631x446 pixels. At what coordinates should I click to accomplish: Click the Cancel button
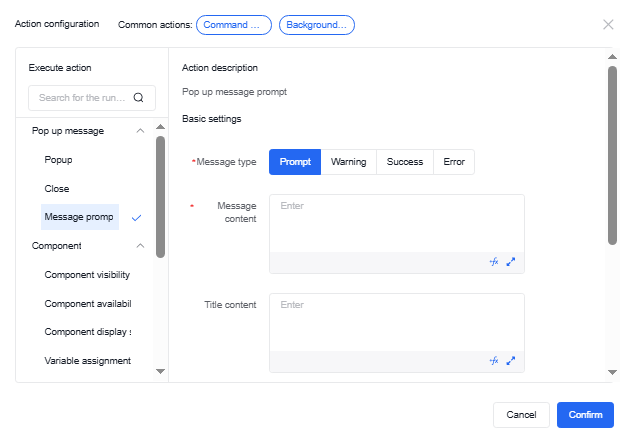click(521, 415)
